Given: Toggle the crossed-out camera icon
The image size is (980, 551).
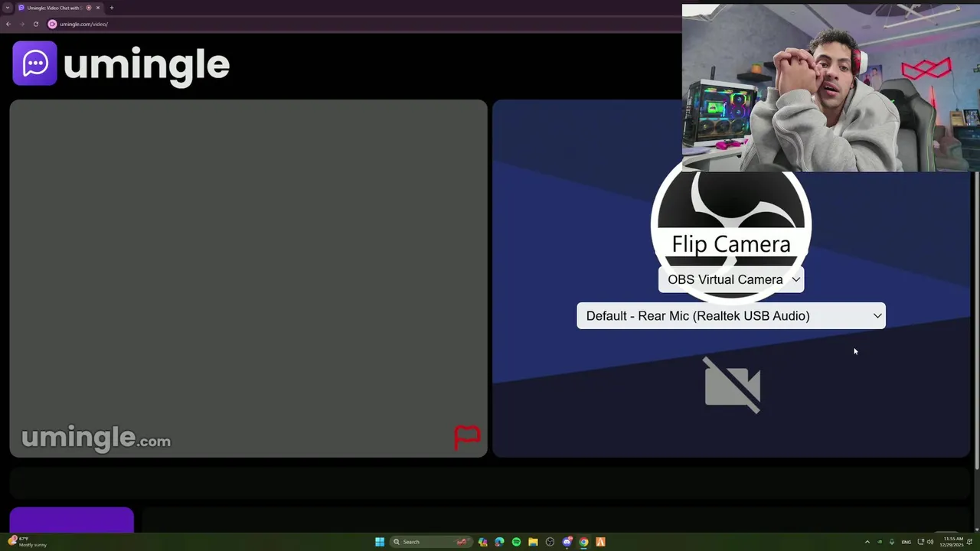Looking at the screenshot, I should click(732, 385).
